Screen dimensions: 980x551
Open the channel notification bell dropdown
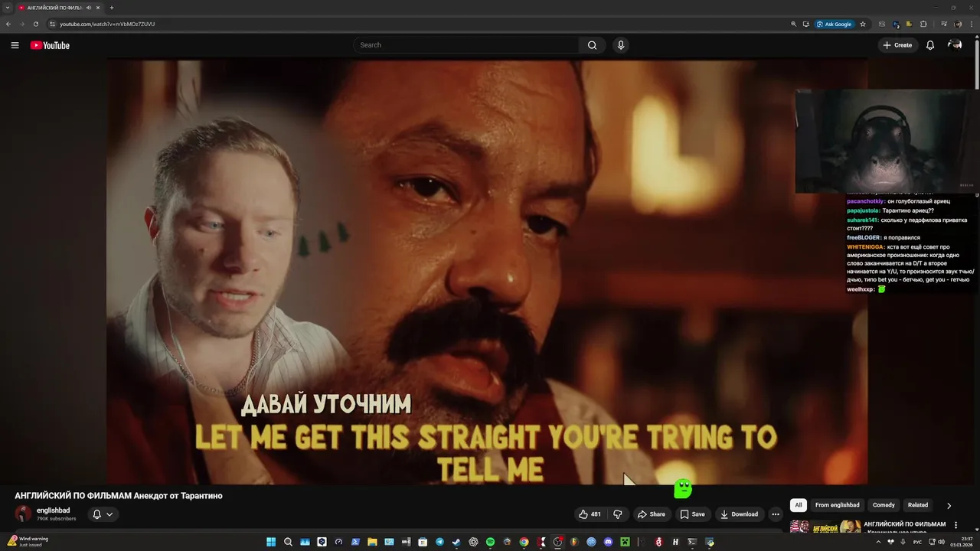[103, 514]
